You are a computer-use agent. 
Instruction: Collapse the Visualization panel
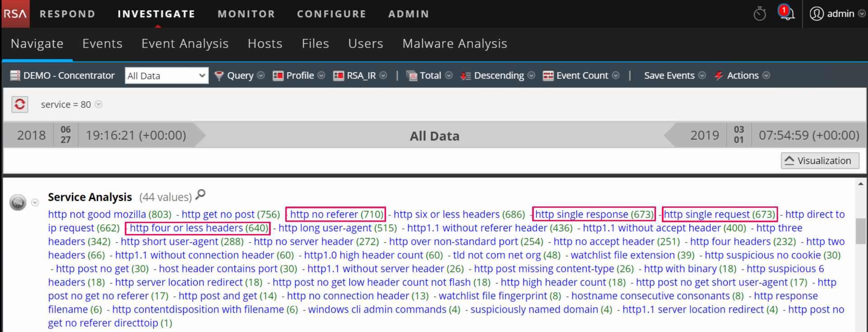point(820,161)
